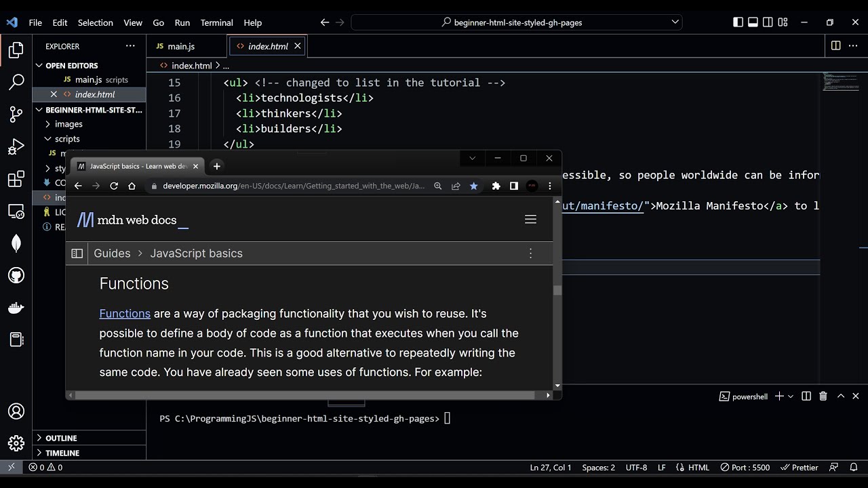
Task: Expand the OUTLINE section
Action: [x=61, y=438]
